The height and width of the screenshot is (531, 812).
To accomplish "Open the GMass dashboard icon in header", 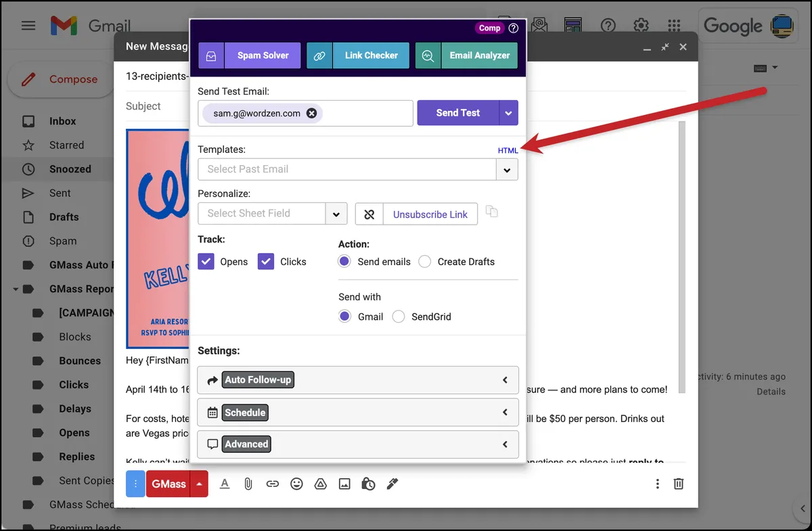I will [x=573, y=26].
